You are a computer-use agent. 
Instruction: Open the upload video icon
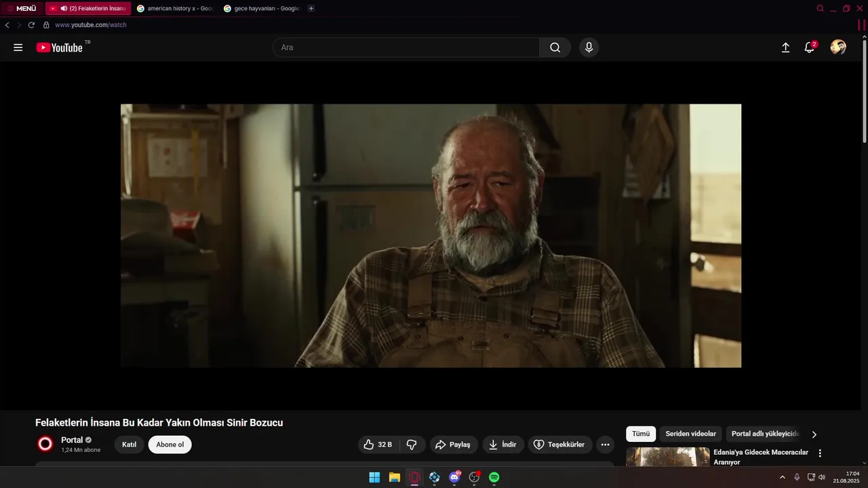(785, 47)
